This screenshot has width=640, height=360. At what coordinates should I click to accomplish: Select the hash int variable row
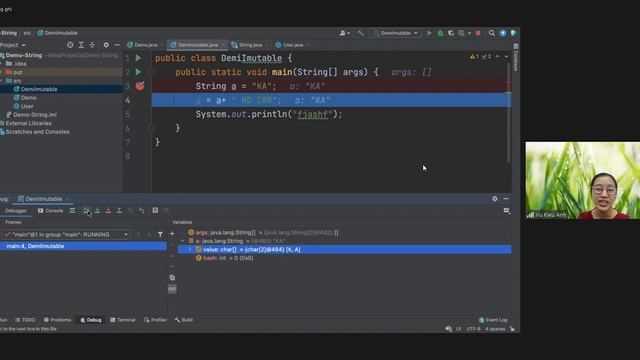(x=345, y=258)
